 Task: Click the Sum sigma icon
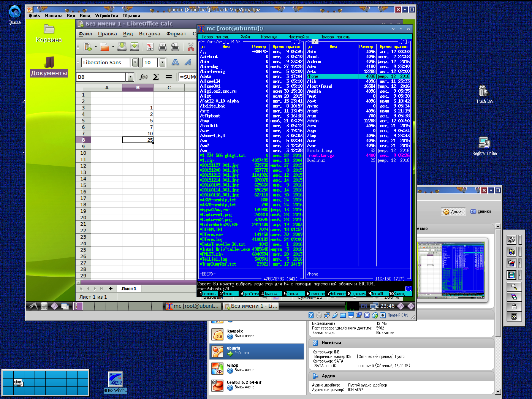point(156,77)
